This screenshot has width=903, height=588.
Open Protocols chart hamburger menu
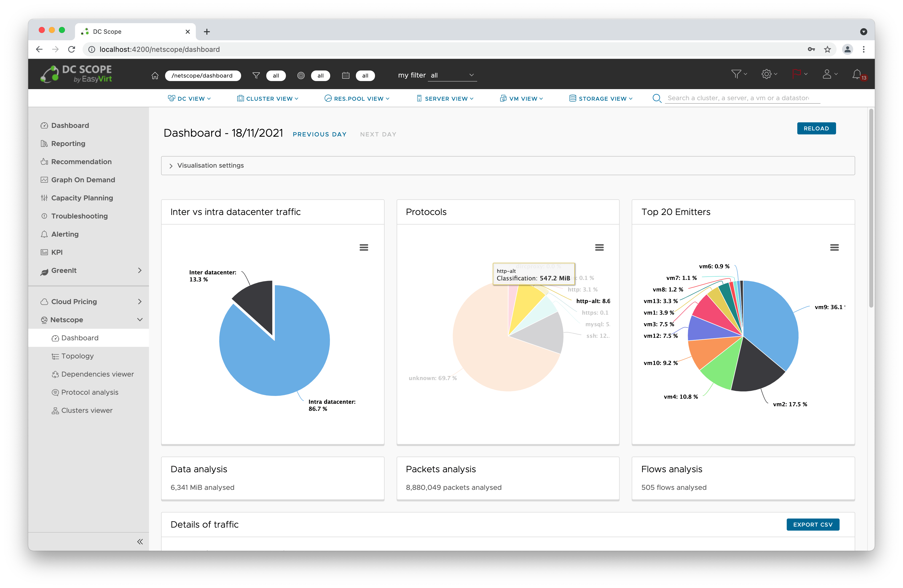coord(599,247)
